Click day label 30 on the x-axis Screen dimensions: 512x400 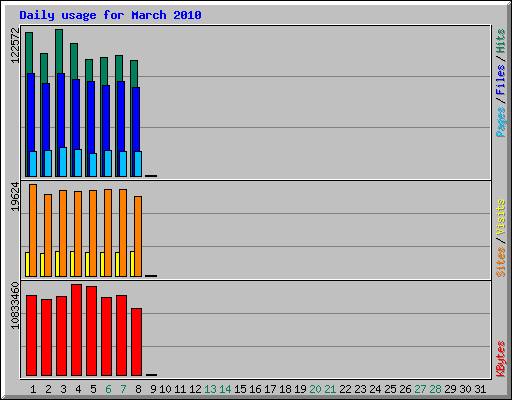(465, 389)
